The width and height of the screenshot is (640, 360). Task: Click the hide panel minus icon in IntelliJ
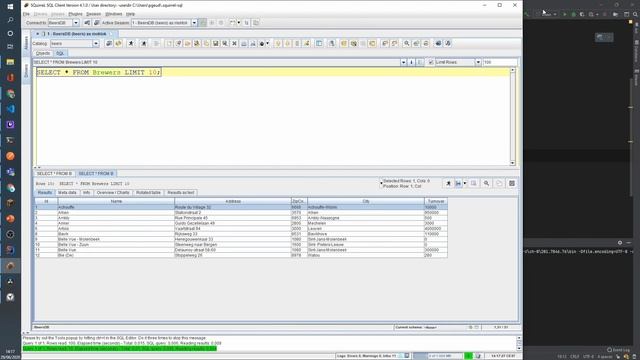629,242
